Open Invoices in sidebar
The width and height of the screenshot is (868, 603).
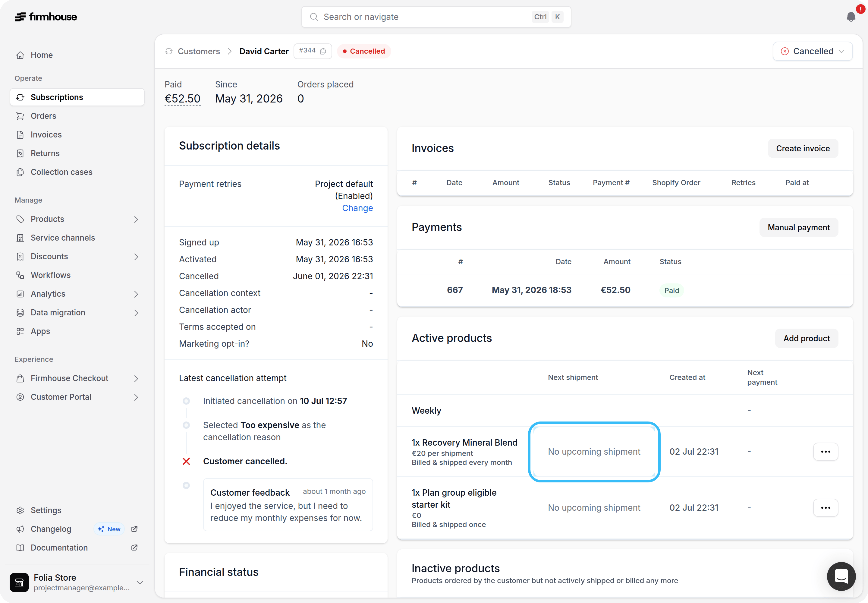pyautogui.click(x=77, y=135)
